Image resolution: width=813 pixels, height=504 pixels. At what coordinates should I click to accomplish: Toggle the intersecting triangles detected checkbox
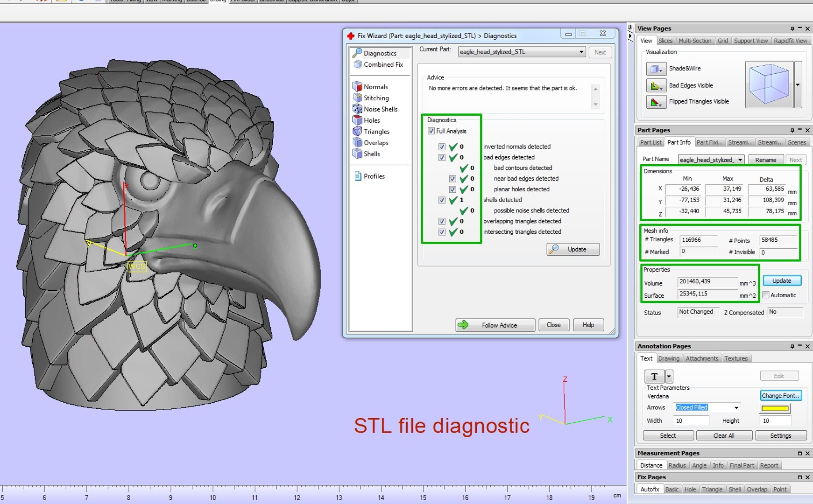[x=442, y=232]
